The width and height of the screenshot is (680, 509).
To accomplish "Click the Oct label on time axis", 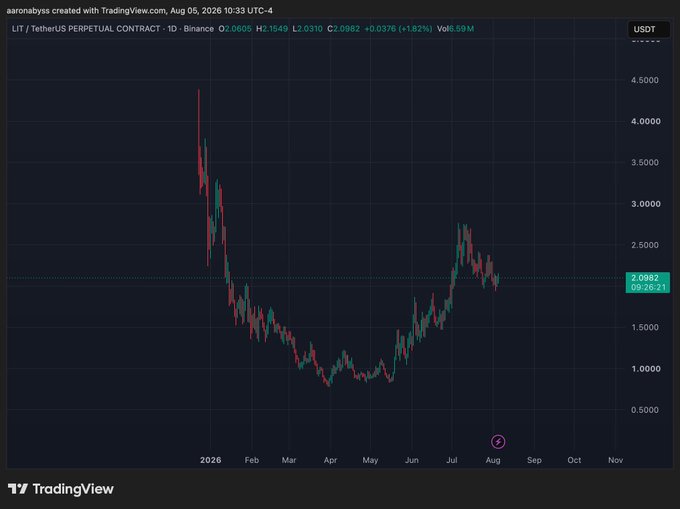I will coord(574,460).
